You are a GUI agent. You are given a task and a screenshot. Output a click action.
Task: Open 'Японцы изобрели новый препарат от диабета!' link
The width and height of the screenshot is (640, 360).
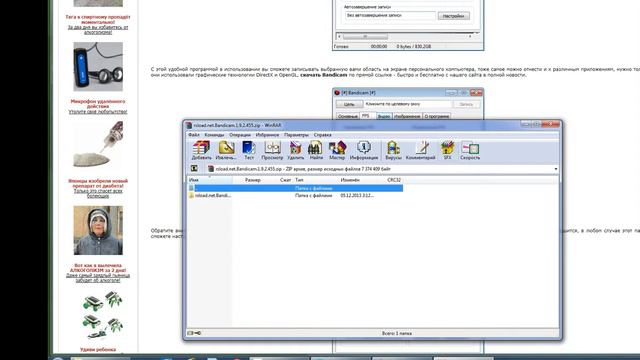[98, 183]
